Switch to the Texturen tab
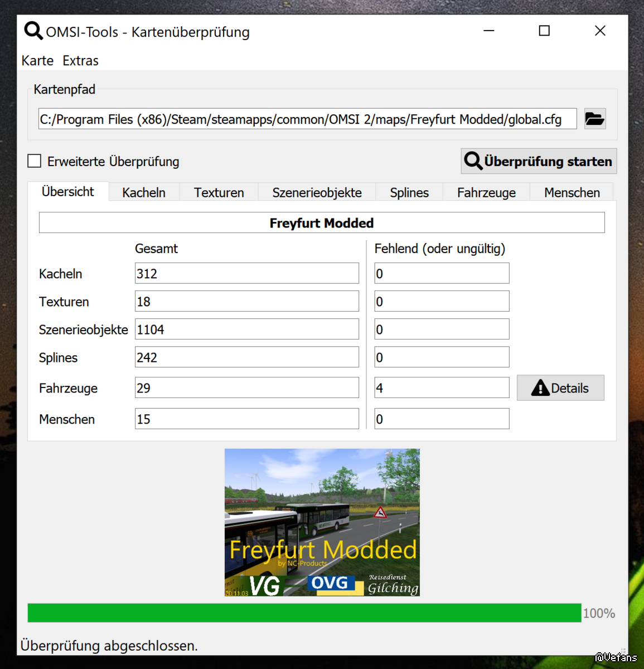 pyautogui.click(x=219, y=192)
